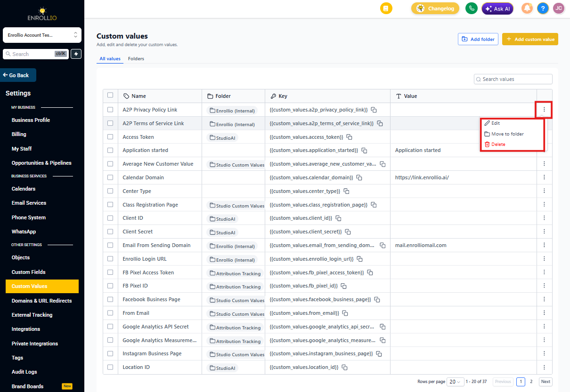The height and width of the screenshot is (392, 570).
Task: Click the lightning quick actions icon
Action: tap(76, 54)
